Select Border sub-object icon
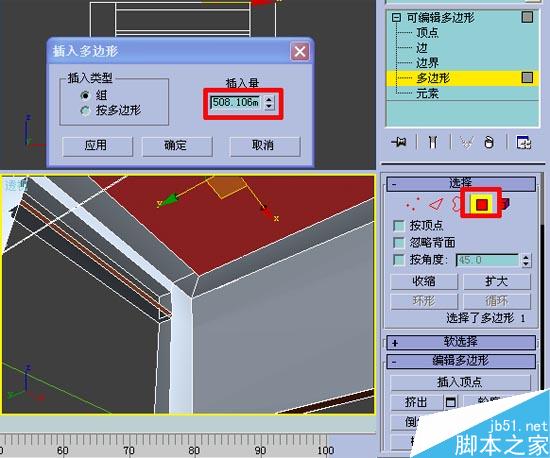The width and height of the screenshot is (550, 458). click(456, 204)
